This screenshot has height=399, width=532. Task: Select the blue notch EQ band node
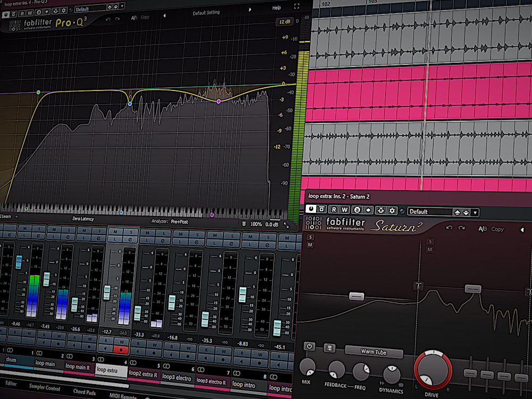(130, 104)
